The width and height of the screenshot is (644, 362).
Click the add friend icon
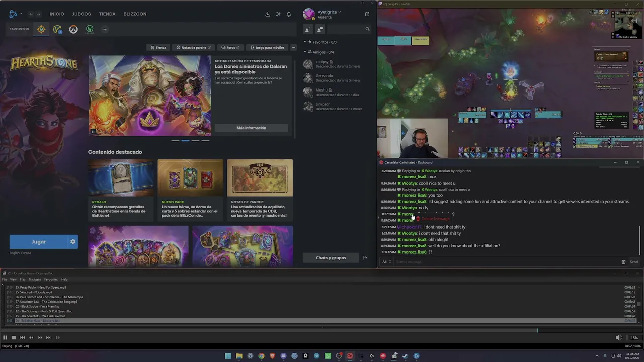(308, 29)
